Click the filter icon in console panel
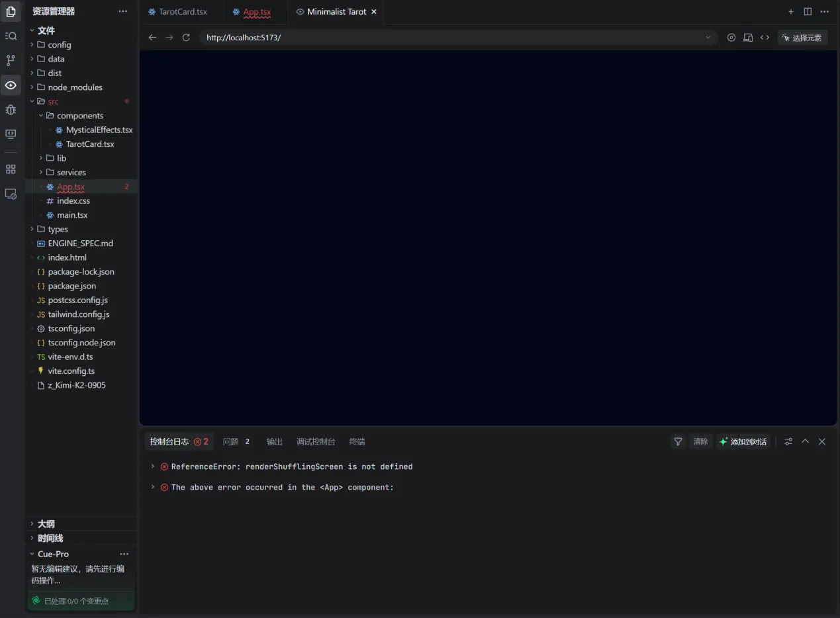Screen dimensions: 840x618 tap(678, 441)
